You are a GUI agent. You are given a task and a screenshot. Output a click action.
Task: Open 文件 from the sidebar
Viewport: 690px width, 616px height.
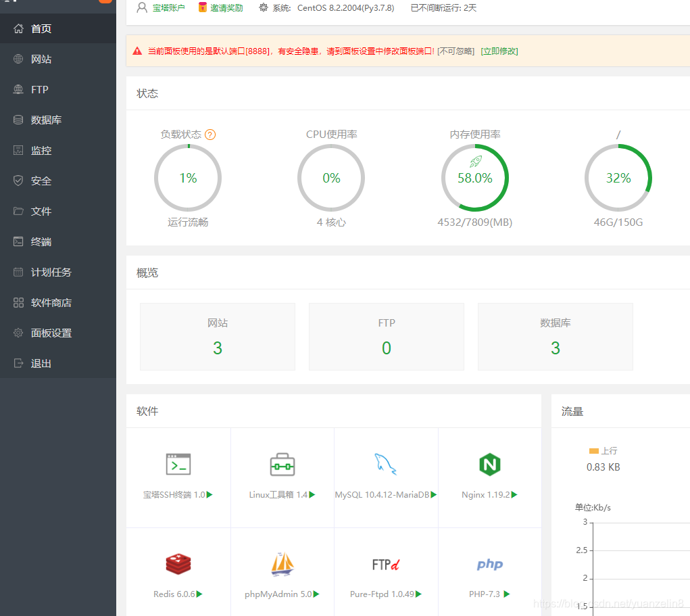click(58, 211)
